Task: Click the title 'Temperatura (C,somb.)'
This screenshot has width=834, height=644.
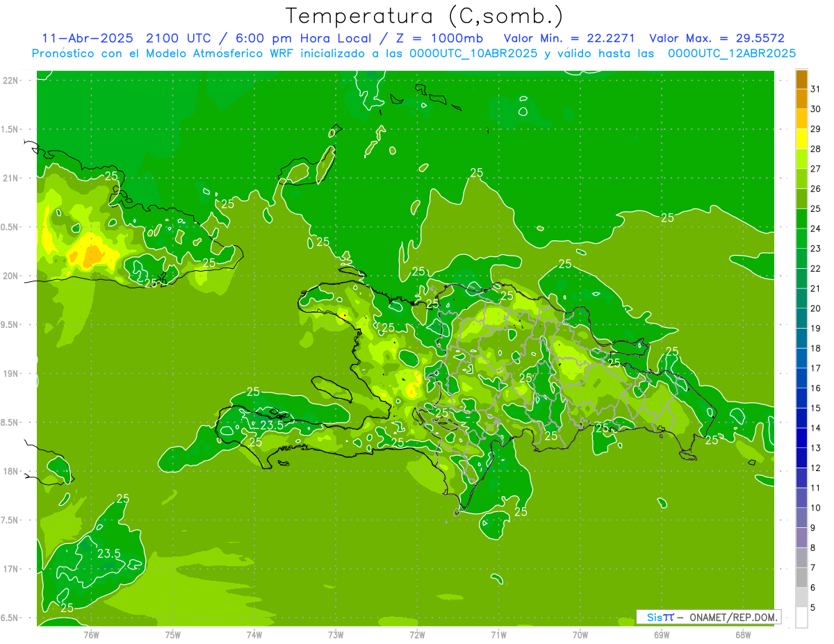Action: (425, 15)
